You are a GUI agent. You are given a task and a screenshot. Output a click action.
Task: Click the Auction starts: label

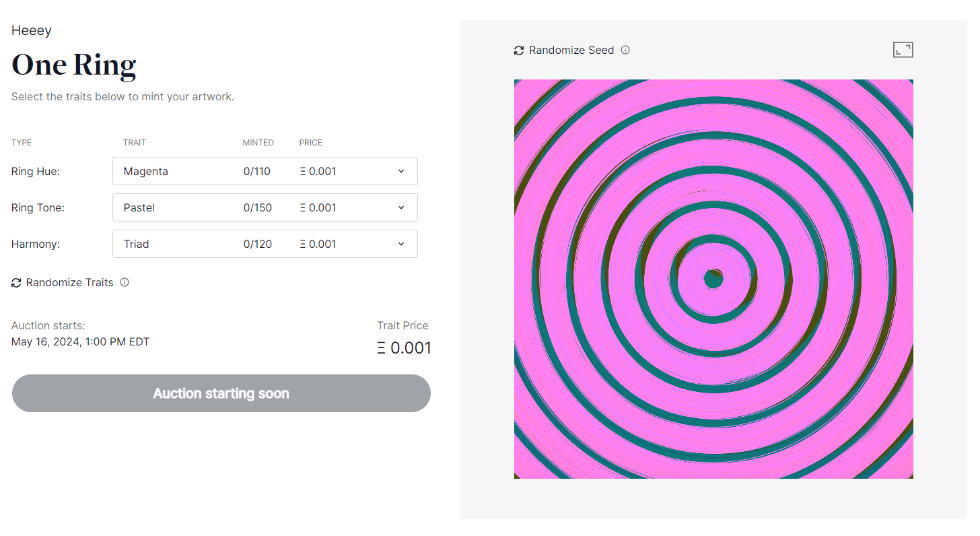(48, 325)
